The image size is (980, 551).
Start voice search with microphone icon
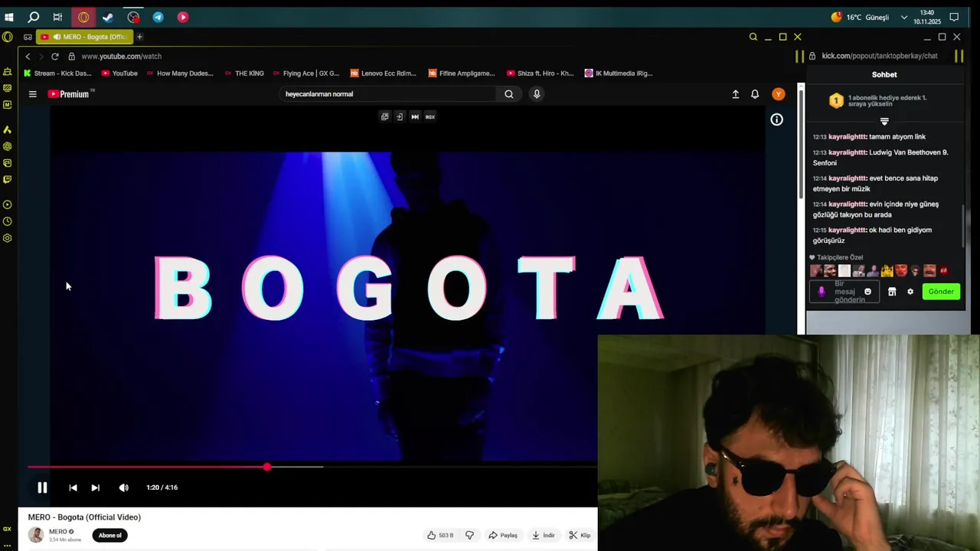click(x=537, y=94)
